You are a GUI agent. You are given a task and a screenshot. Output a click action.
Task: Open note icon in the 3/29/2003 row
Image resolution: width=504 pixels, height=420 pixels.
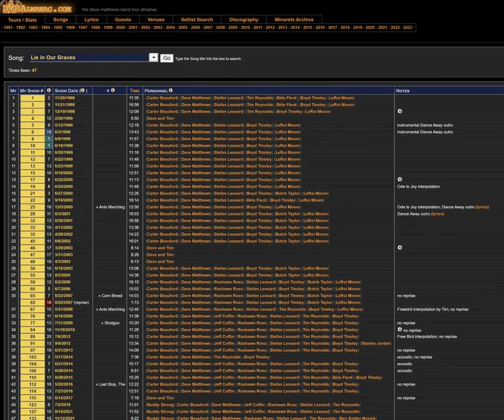click(399, 247)
